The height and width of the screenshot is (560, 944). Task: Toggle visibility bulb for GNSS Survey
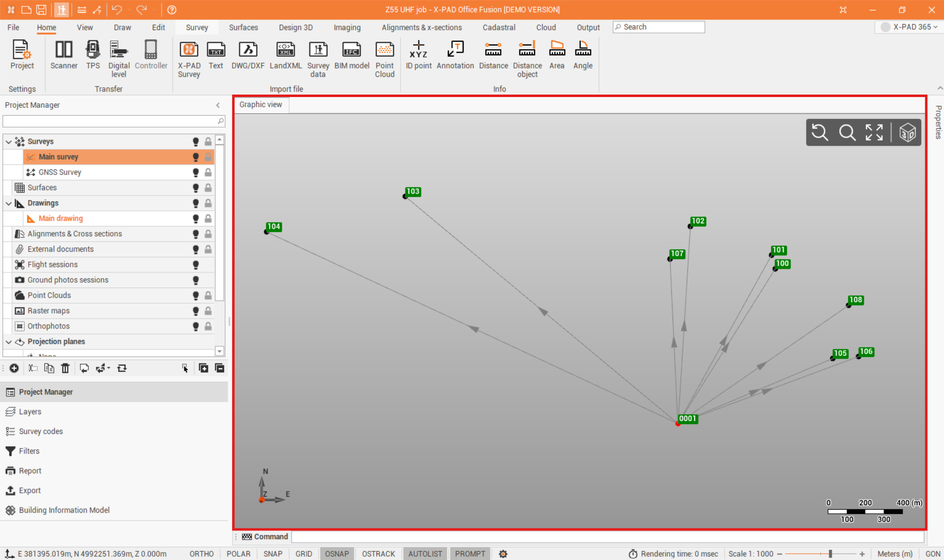pyautogui.click(x=196, y=172)
